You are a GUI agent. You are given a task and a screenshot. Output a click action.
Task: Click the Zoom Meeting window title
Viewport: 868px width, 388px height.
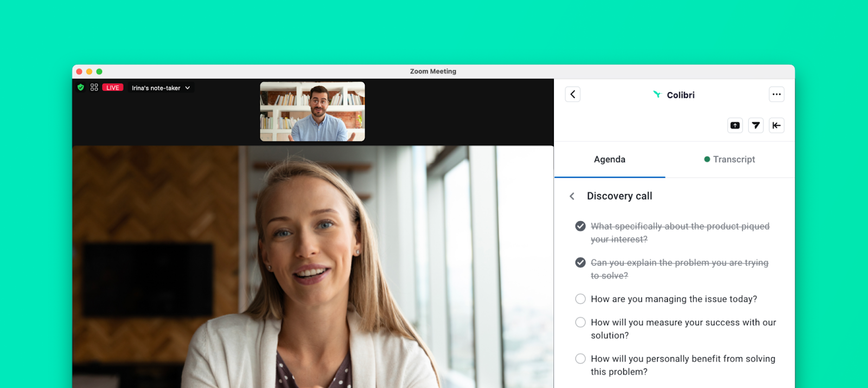(x=433, y=71)
